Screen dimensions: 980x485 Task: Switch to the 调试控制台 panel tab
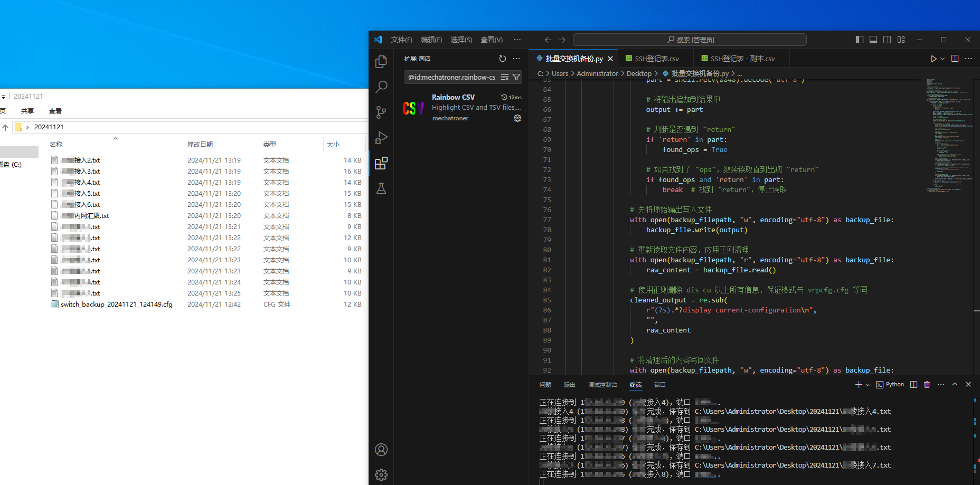tap(602, 385)
